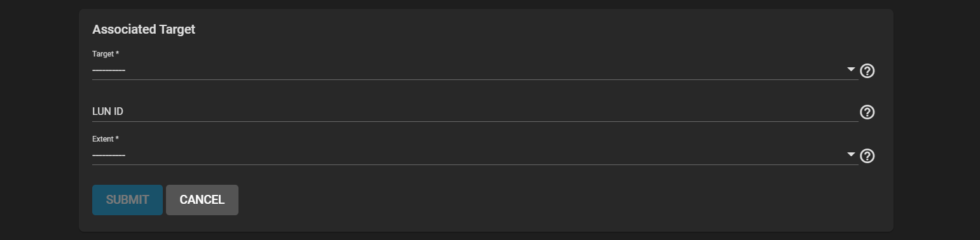
Task: View the LUN ID help question-mark icon
Action: 867,112
